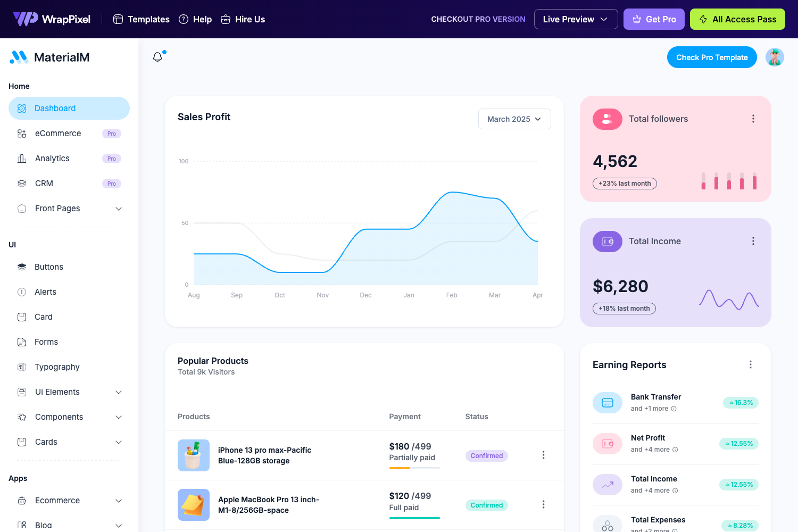Click the Get Pro button
Viewport: 798px width, 532px height.
(x=654, y=19)
